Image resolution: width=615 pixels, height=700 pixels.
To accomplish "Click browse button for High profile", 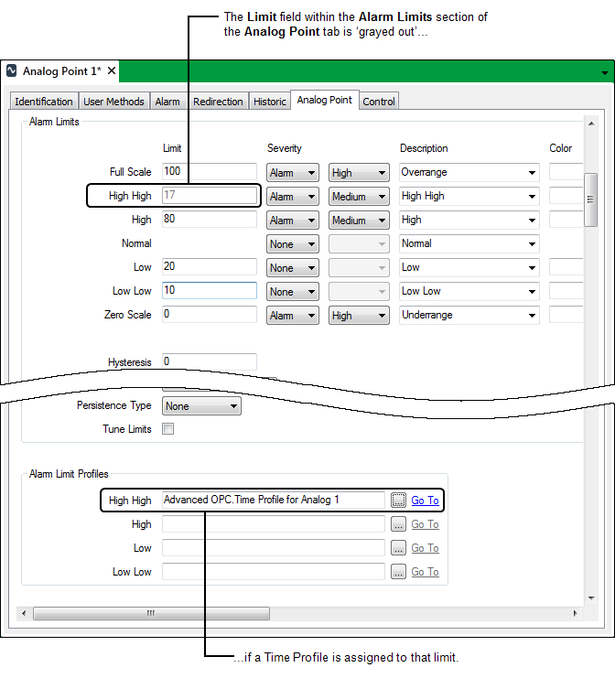I will pos(398,524).
